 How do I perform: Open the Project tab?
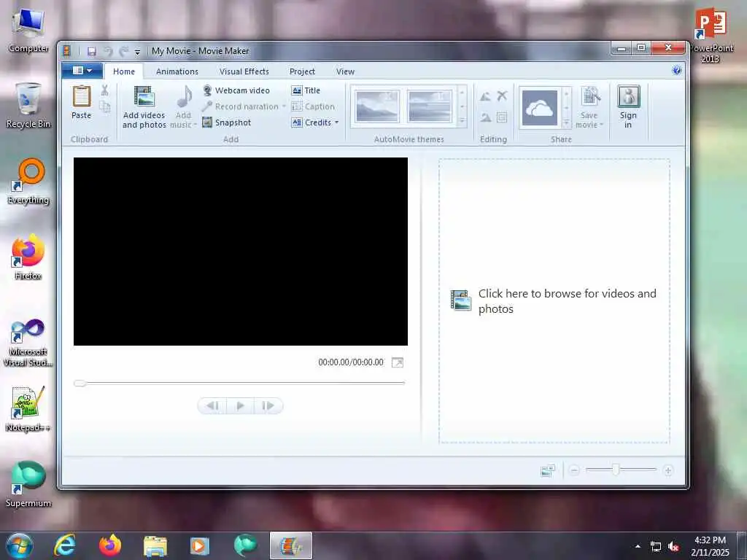coord(302,71)
